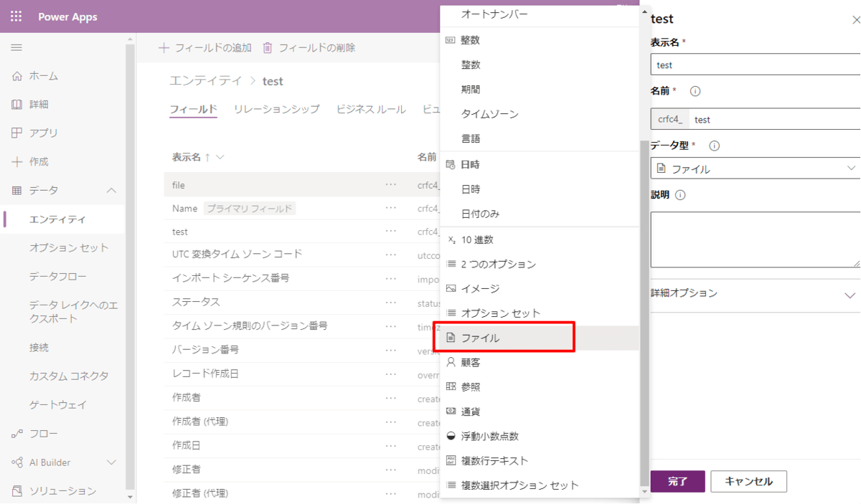Click the 説明 text area
Viewport: 861px width, 504px height.
pyautogui.click(x=756, y=240)
